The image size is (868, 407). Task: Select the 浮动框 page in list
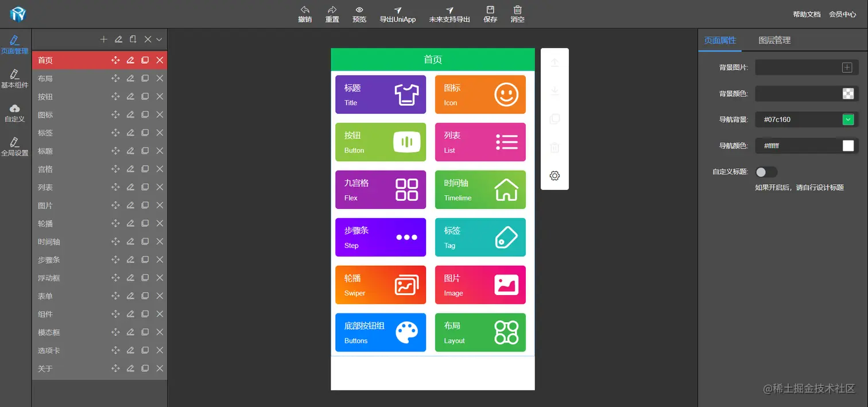[x=99, y=278]
